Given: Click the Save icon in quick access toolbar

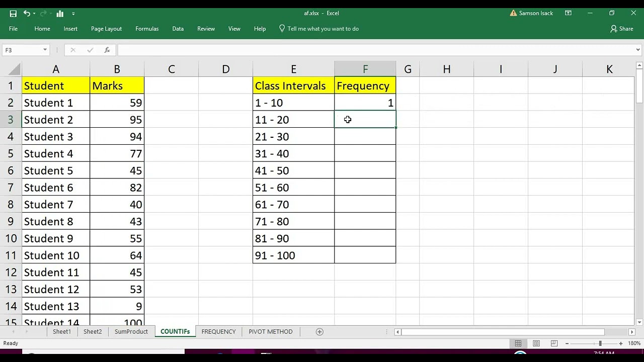Looking at the screenshot, I should (x=13, y=14).
